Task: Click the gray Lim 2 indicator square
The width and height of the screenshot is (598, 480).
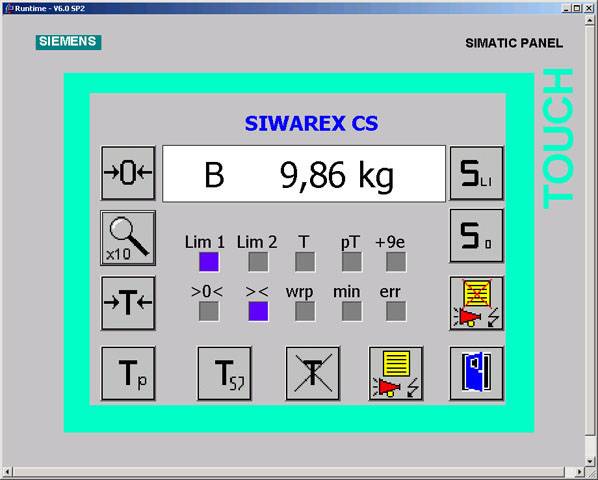Action: [x=258, y=262]
